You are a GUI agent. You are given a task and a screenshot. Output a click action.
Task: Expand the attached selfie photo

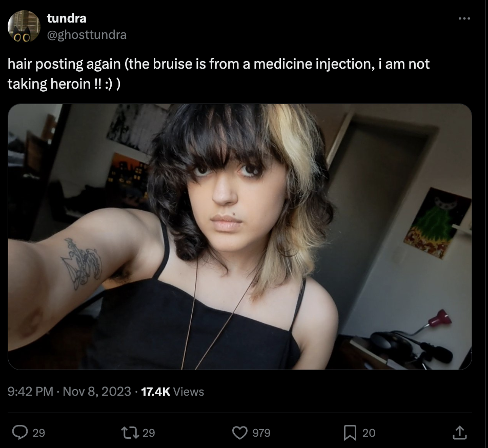click(240, 237)
